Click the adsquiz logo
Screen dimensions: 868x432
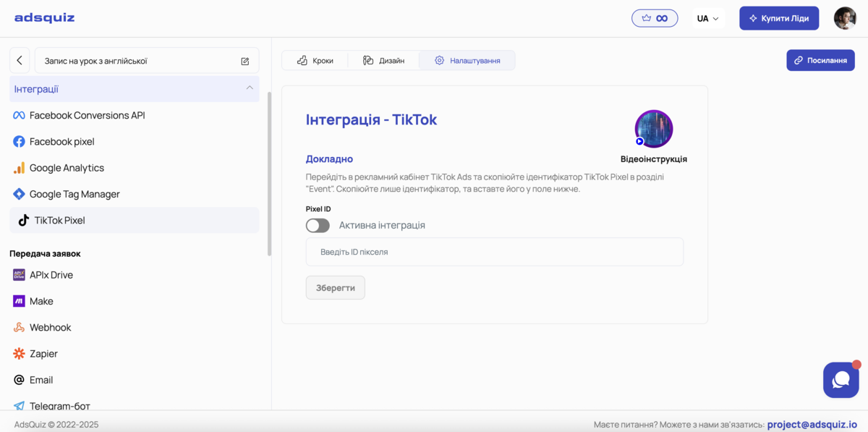[44, 18]
